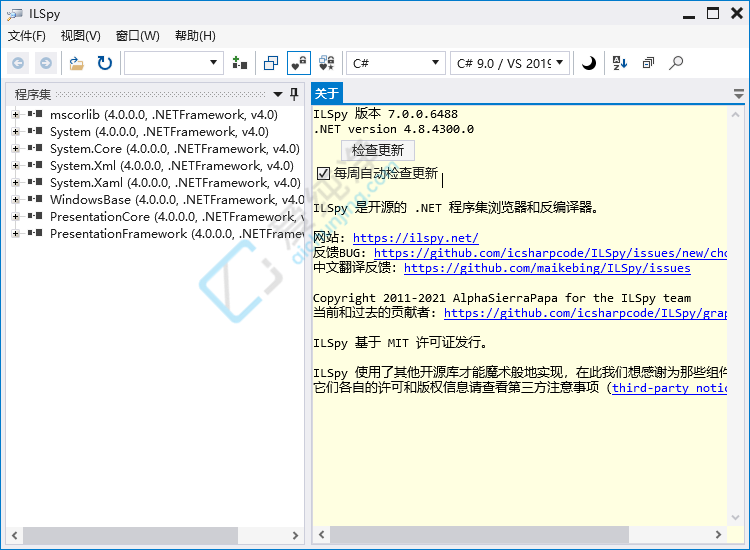Click the assembly tree scroll right arrow
The width and height of the screenshot is (750, 550).
pos(295,535)
